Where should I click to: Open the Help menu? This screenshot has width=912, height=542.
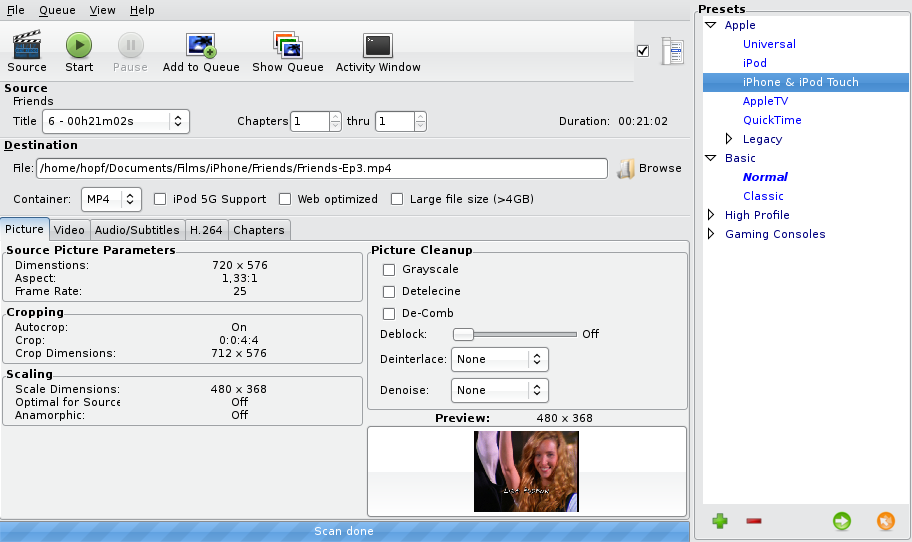click(142, 10)
